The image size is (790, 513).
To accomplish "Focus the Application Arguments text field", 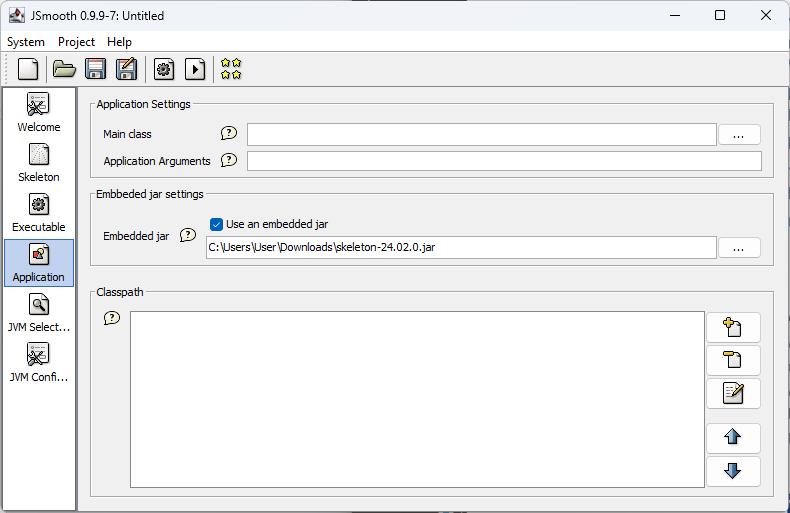I will [504, 161].
